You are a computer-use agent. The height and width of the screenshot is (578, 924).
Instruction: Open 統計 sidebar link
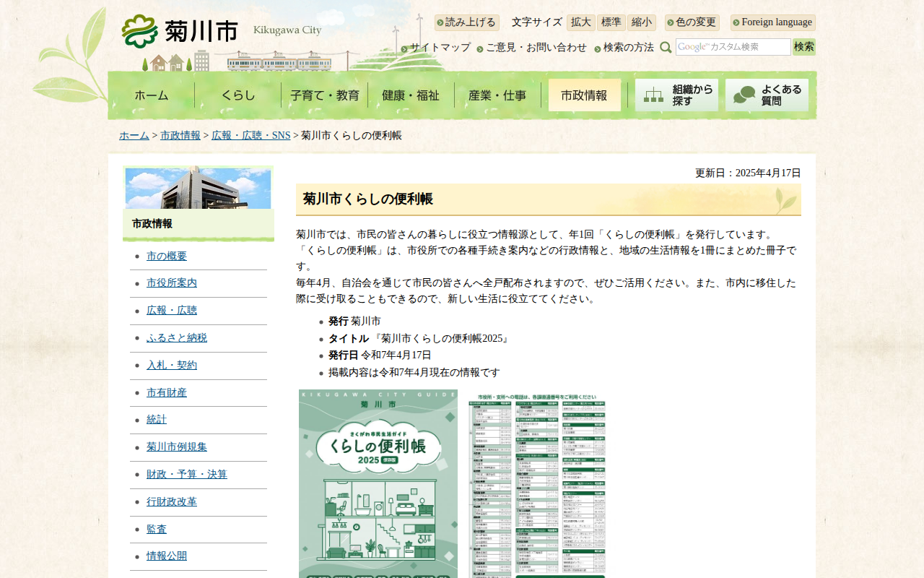[157, 420]
